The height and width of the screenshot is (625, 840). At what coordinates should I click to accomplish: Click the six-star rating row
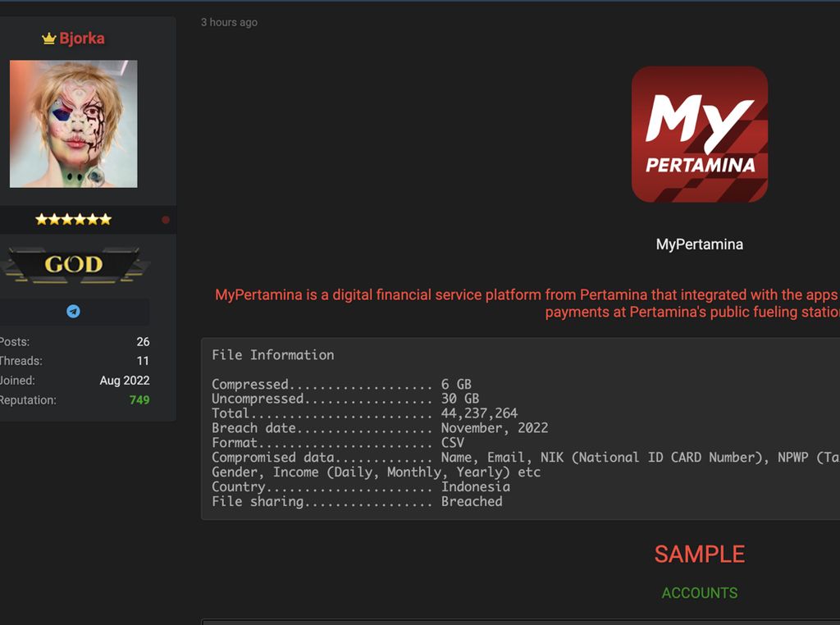(x=73, y=219)
